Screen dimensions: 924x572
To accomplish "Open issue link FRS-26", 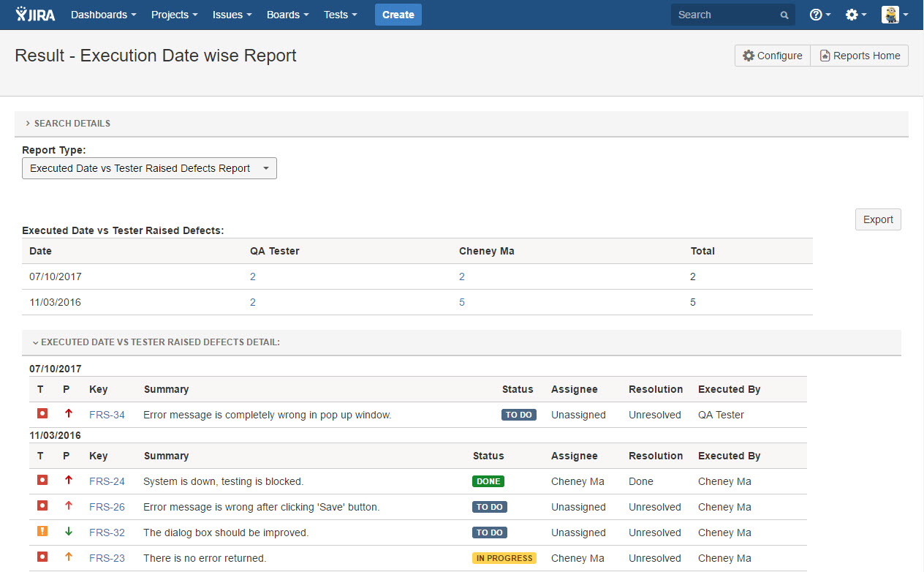I will pos(107,507).
